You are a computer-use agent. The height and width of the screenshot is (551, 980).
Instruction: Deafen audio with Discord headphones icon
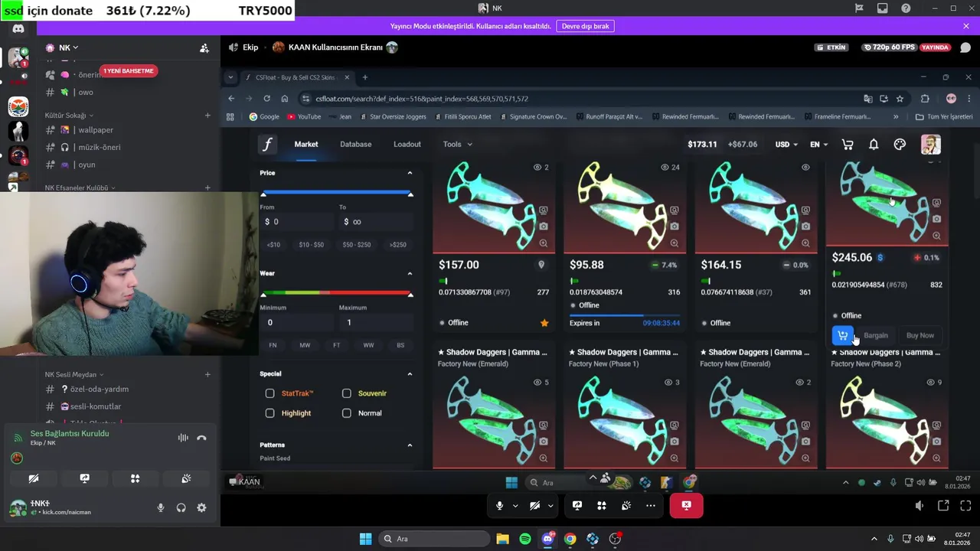coord(181,507)
